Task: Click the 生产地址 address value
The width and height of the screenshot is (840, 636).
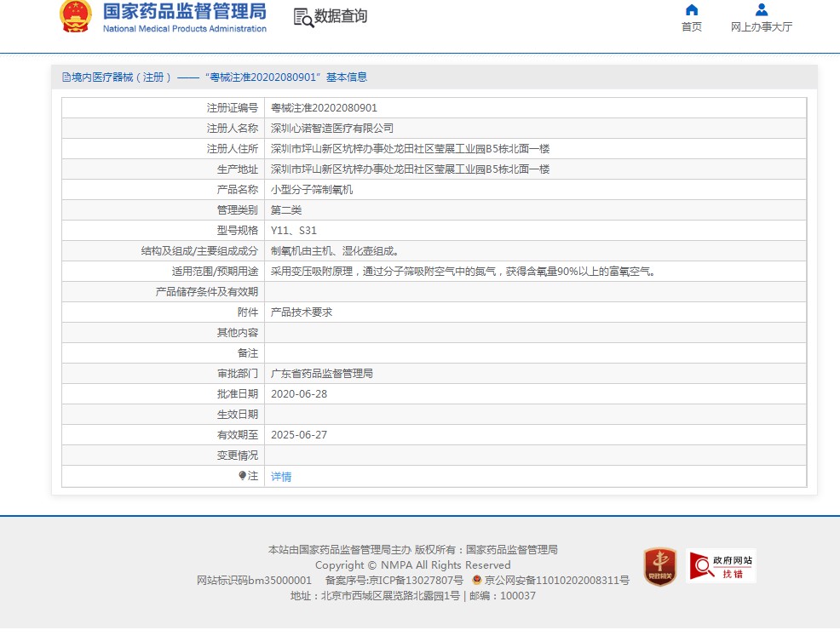Action: (x=411, y=169)
